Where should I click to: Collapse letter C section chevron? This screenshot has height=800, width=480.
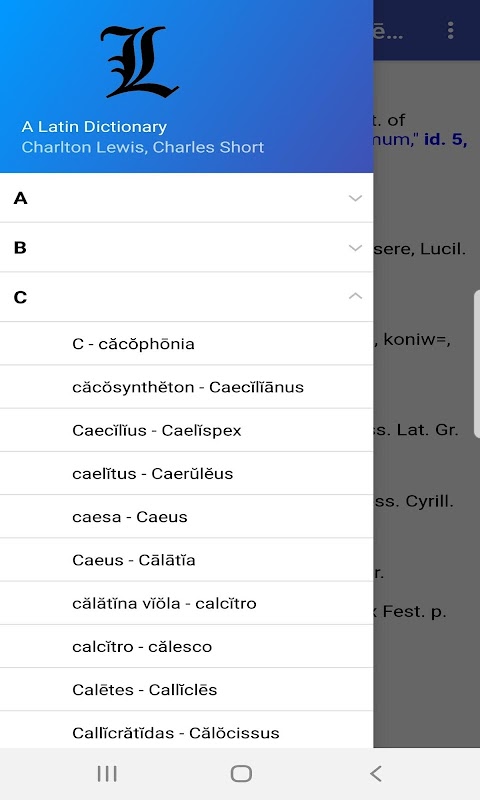356,296
